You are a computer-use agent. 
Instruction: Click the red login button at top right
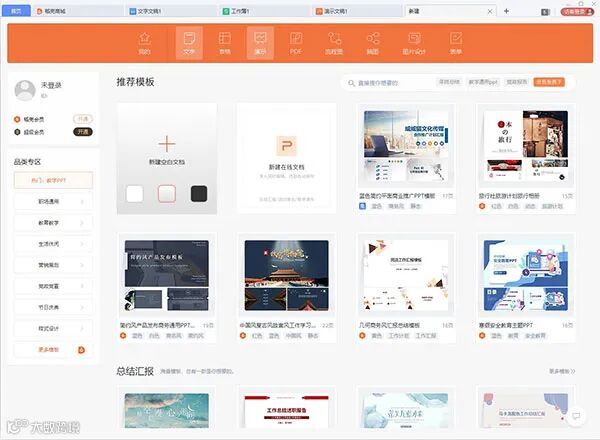tap(577, 12)
